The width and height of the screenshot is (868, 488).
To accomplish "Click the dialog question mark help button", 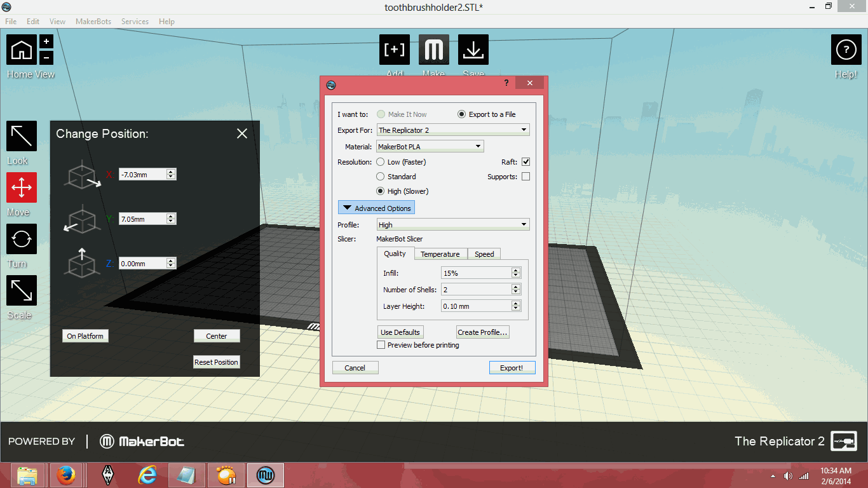I will (x=506, y=83).
